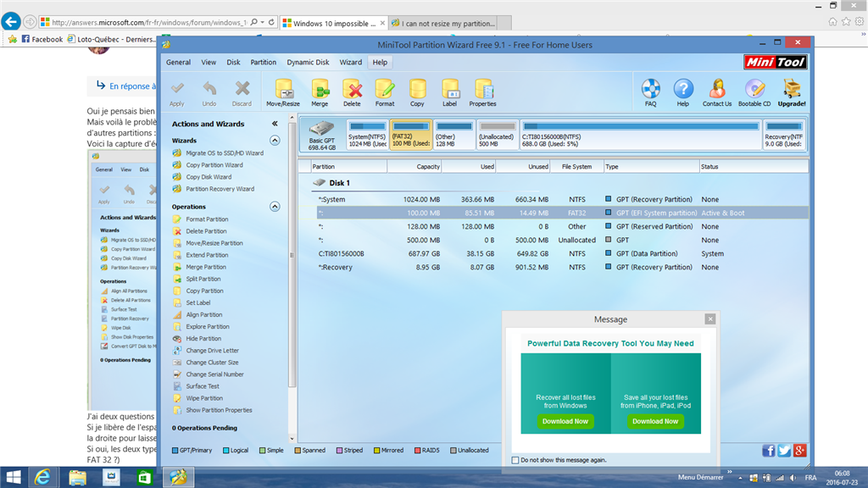Choose Change Drive Letter operation

[207, 350]
